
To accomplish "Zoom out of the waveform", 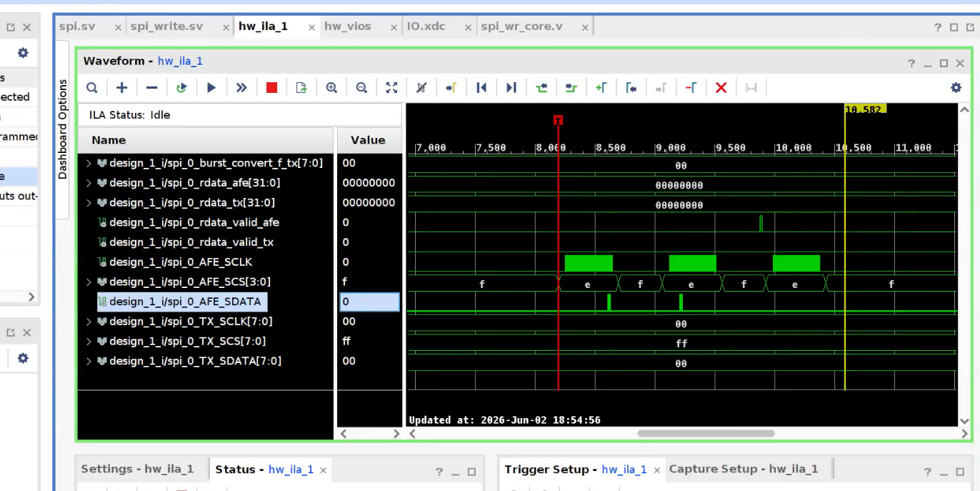I will click(361, 87).
